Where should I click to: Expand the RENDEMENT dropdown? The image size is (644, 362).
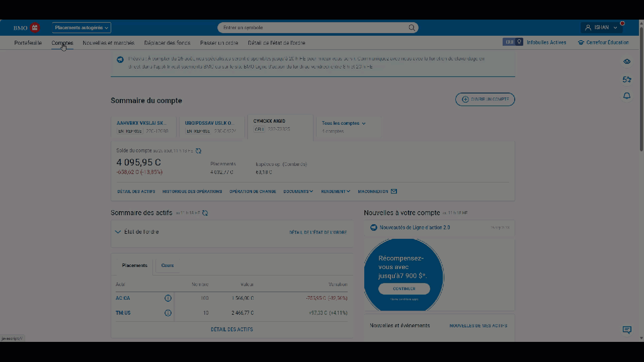pos(336,192)
